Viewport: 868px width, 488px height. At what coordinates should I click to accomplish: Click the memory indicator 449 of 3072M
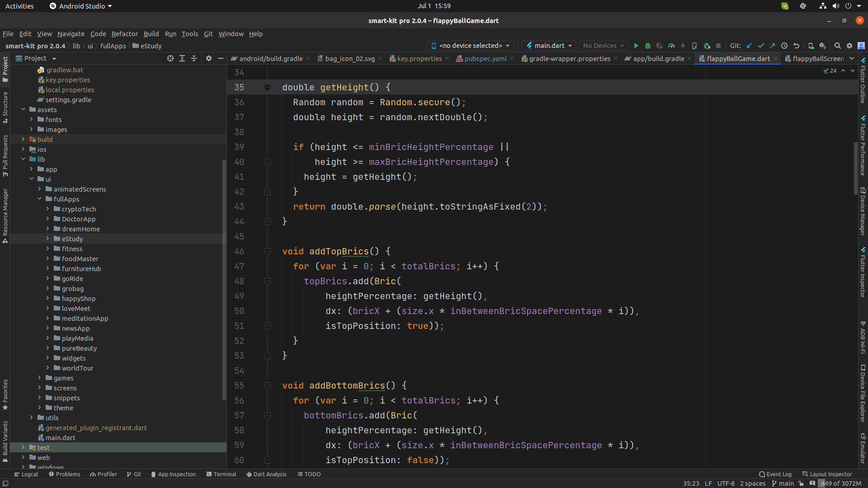pyautogui.click(x=841, y=483)
